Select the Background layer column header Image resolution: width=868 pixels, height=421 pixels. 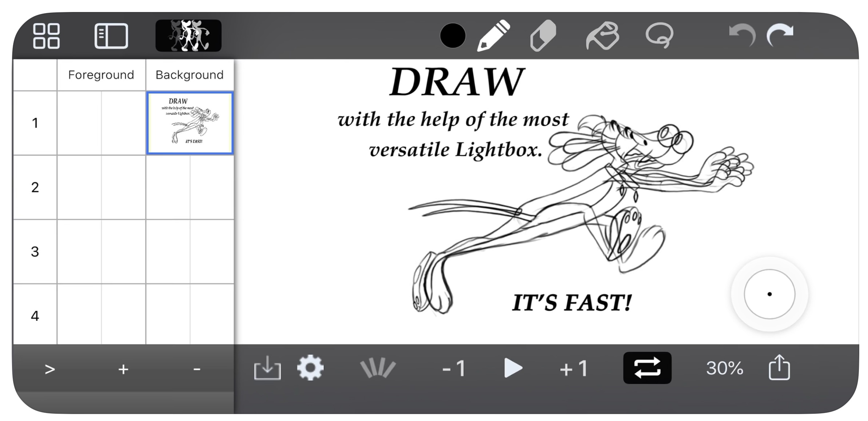(x=190, y=75)
